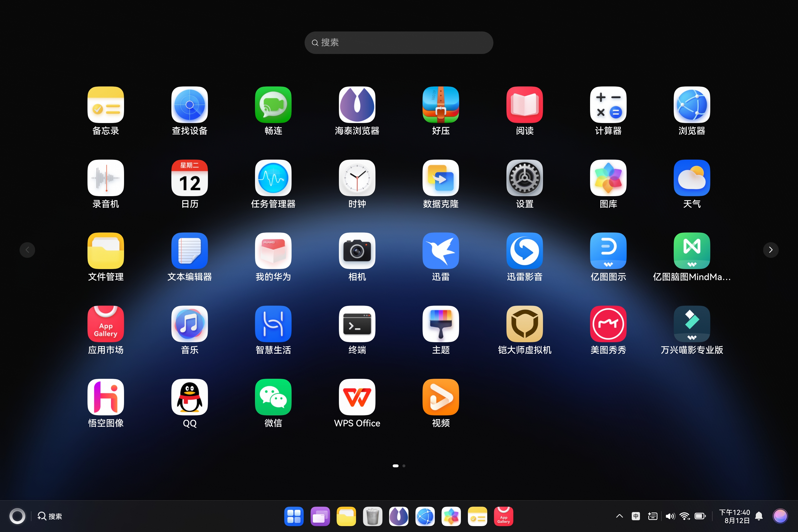
Task: Click the top 搜索 search field
Action: point(399,43)
